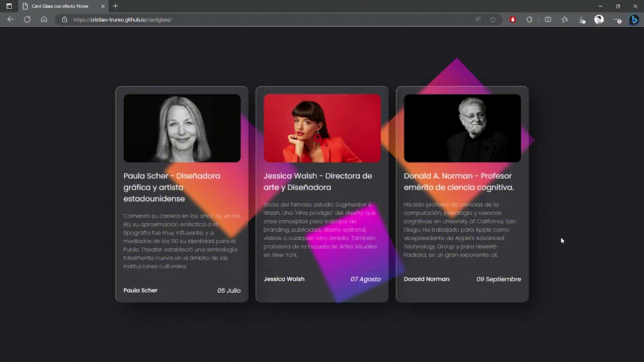The image size is (644, 362).
Task: Show the Downloads panel
Action: click(x=582, y=20)
